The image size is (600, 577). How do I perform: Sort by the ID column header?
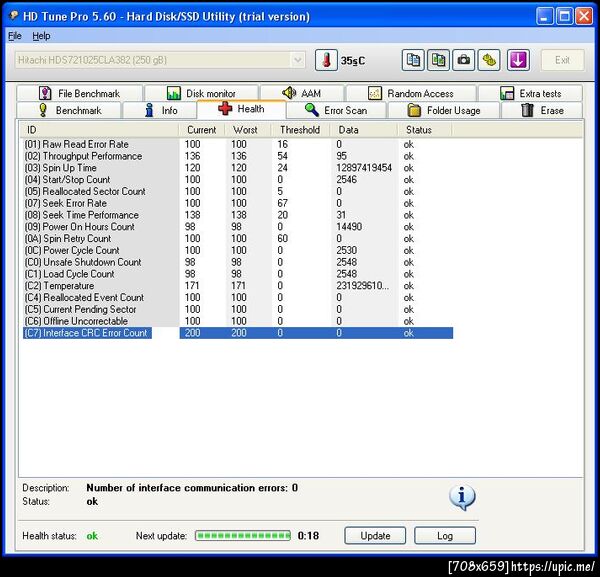[99, 130]
